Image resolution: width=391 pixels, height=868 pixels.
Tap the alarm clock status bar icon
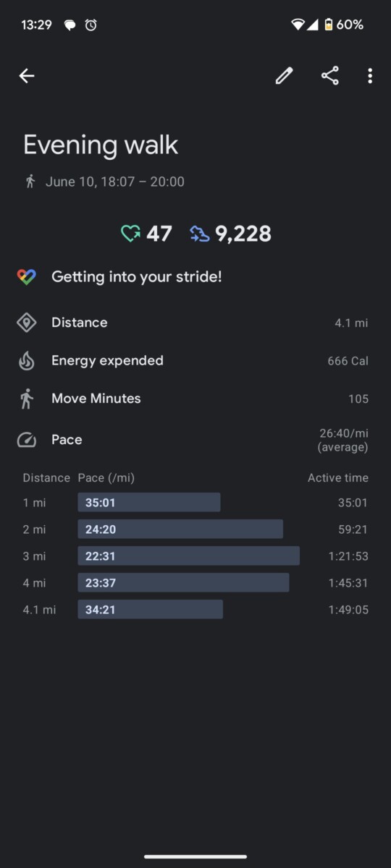[x=91, y=25]
